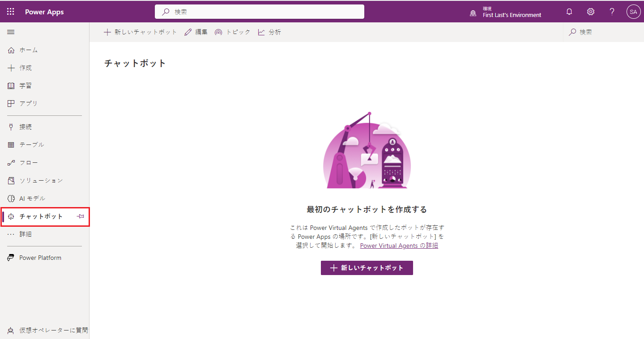Click the 編集 toolbar command text

[201, 32]
